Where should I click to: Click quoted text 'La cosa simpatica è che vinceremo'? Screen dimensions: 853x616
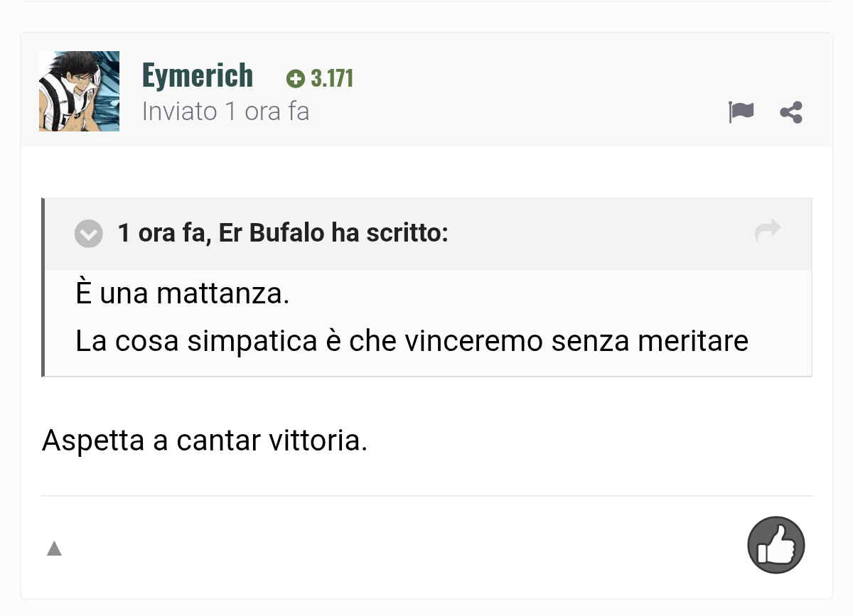pyautogui.click(x=311, y=341)
